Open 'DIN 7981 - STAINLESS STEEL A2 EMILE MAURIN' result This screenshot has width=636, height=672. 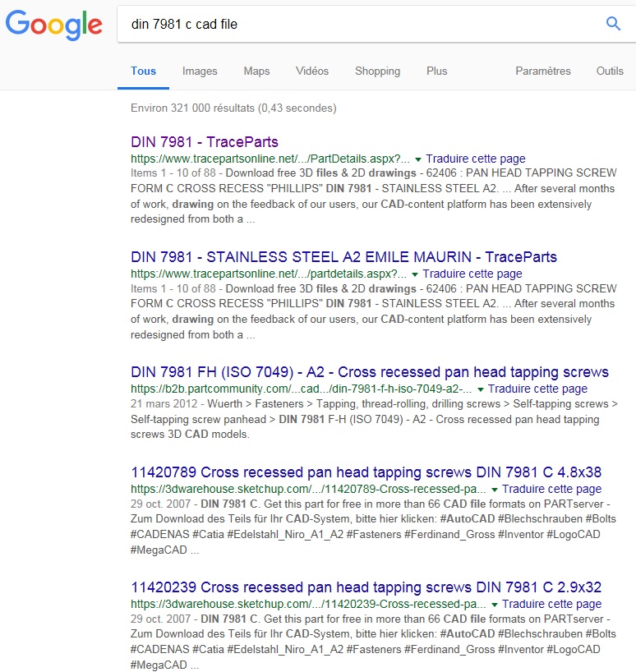(343, 256)
